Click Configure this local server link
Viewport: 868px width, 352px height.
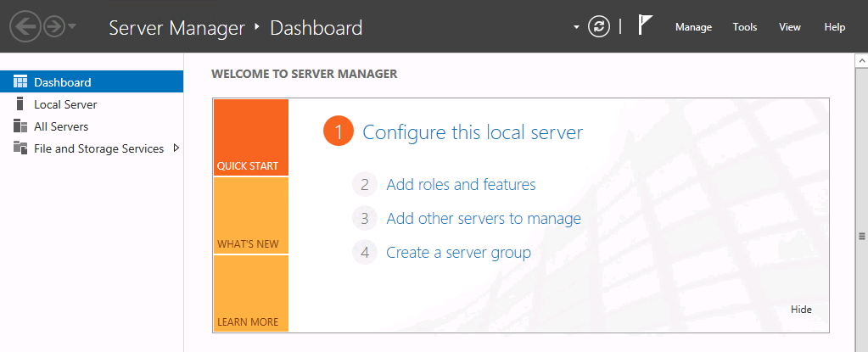473,133
